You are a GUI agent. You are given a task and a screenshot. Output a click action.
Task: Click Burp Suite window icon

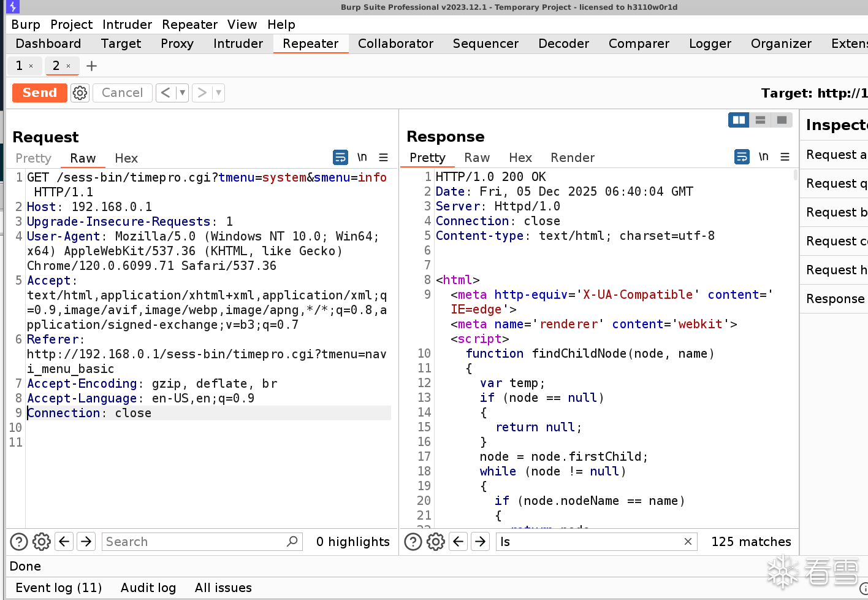click(x=12, y=7)
